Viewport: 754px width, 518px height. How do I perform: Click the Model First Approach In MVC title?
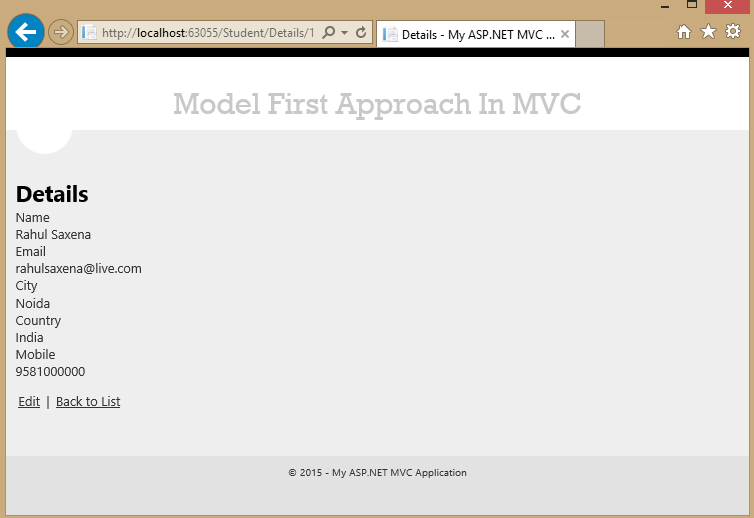377,104
